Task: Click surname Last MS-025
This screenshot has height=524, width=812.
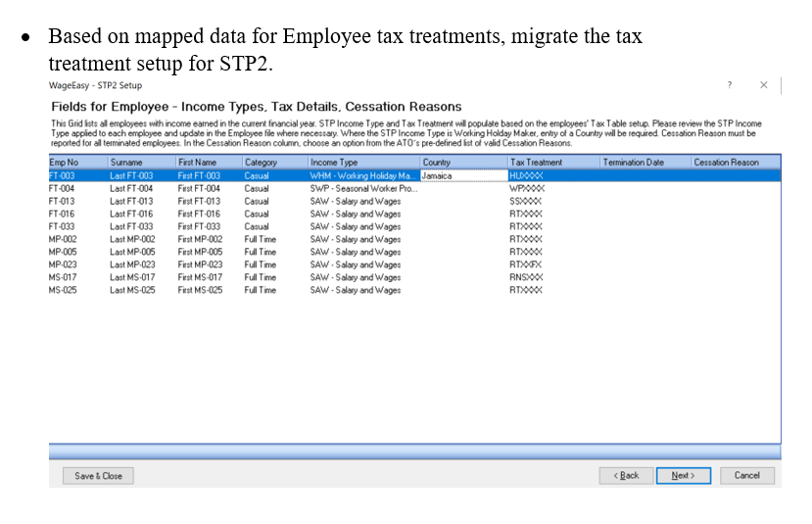Action: pyautogui.click(x=132, y=290)
